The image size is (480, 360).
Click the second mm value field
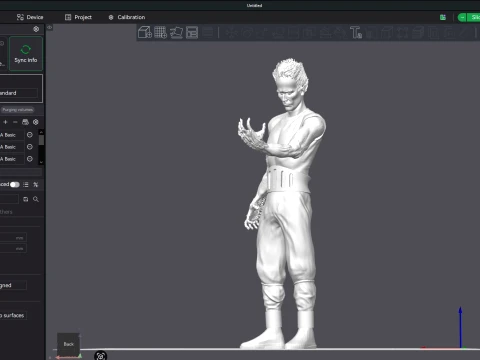click(13, 248)
